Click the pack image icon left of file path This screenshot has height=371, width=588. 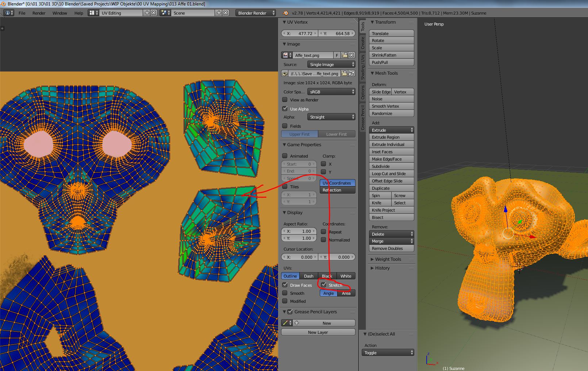(285, 74)
